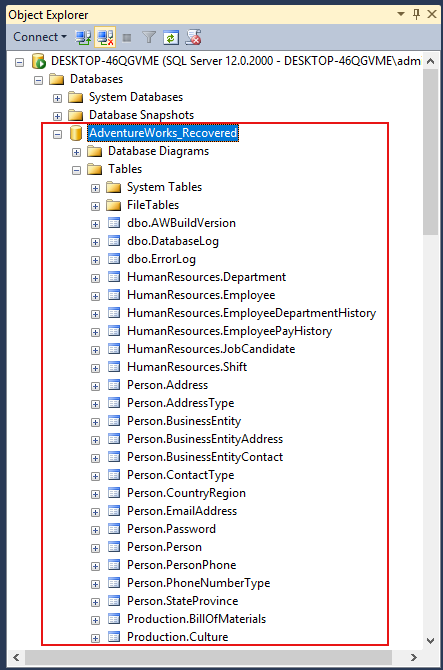Collapse the Tables folder node

76,170
